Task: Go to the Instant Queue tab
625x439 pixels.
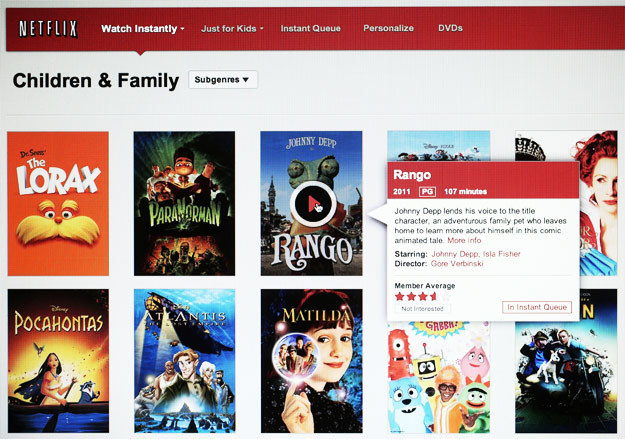Action: [311, 28]
